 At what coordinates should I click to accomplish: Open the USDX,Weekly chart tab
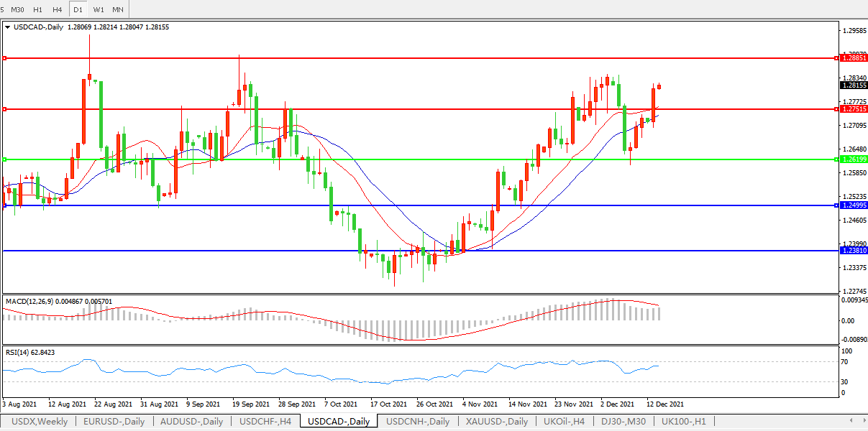(x=38, y=422)
